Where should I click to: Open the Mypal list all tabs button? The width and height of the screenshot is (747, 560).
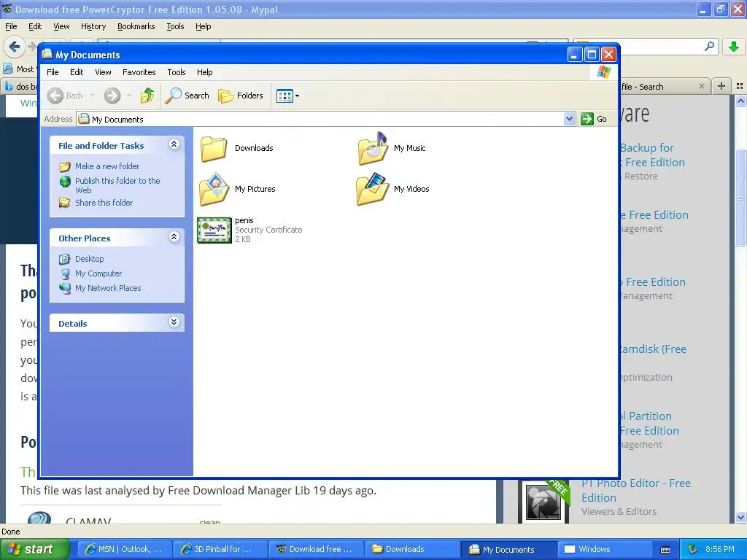coord(740,86)
